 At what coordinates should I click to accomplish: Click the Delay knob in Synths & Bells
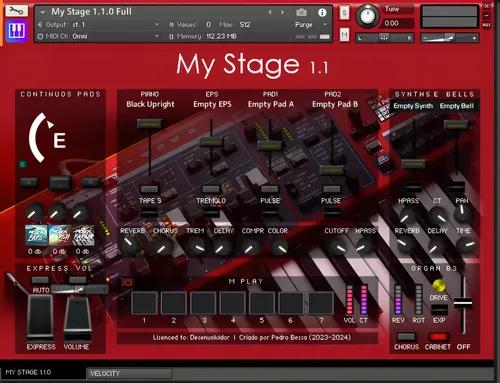click(435, 247)
